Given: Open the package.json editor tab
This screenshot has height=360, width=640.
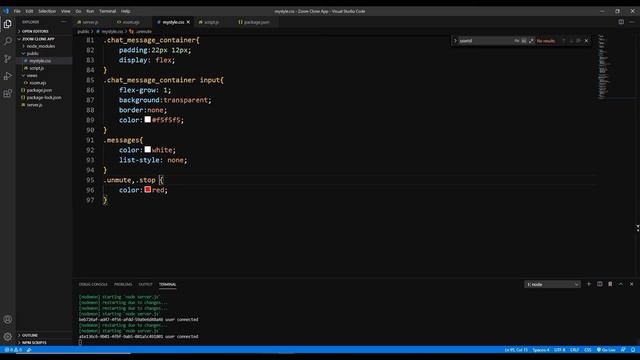Looking at the screenshot, I should [x=256, y=22].
